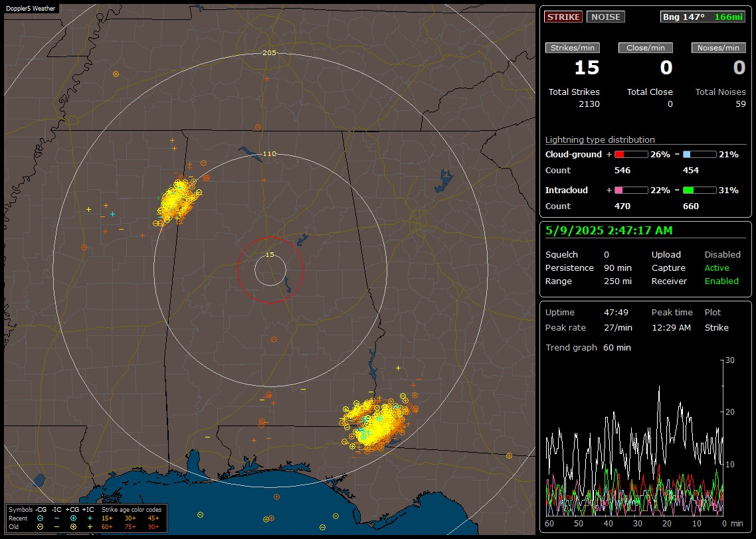Click the Uptime value 47:49
The height and width of the screenshot is (539, 756).
[616, 313]
